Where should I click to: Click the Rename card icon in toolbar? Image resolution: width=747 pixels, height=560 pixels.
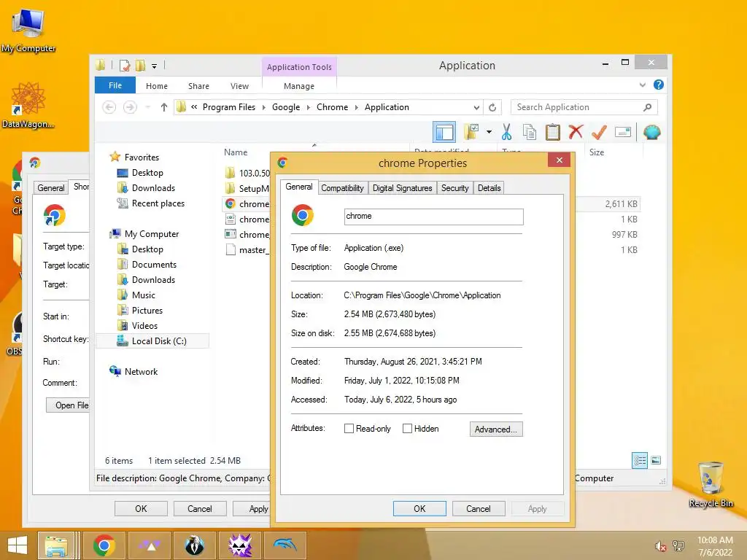click(623, 132)
